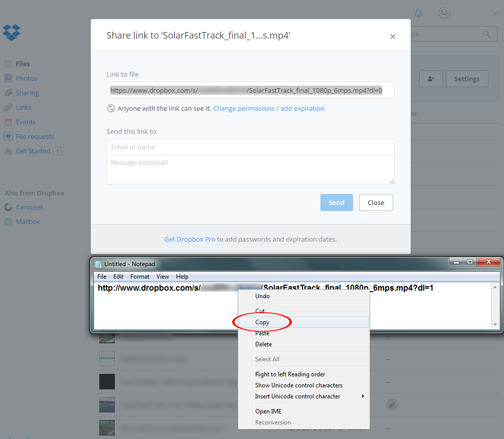The height and width of the screenshot is (439, 504).
Task: Choose Open IME from context menu
Action: [304, 411]
